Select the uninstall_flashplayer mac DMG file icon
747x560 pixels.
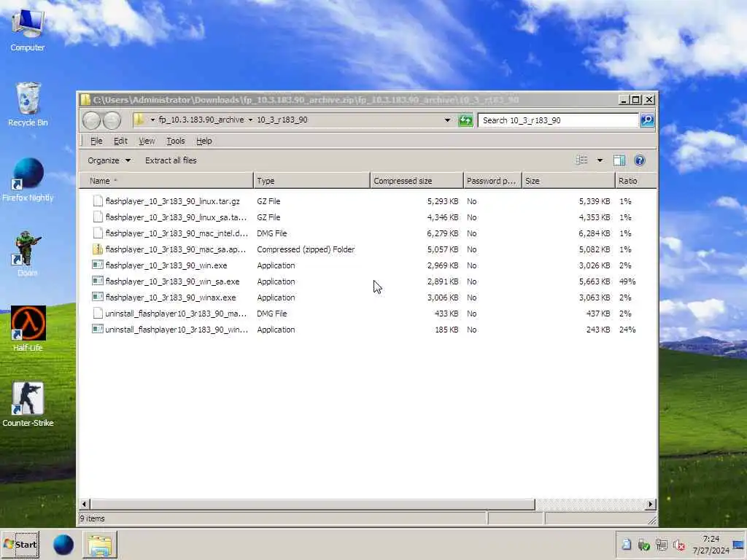tap(98, 314)
